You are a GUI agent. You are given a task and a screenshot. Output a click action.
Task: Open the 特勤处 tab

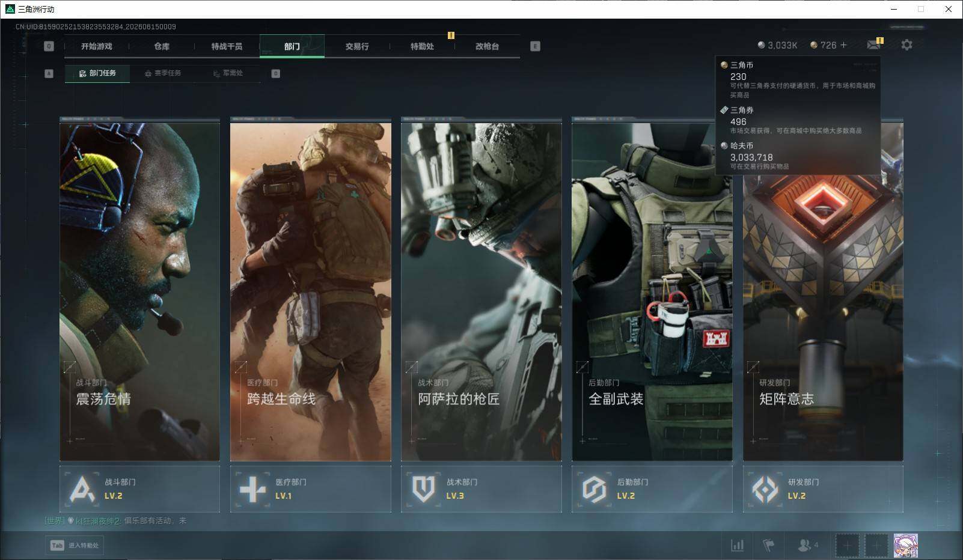click(422, 46)
